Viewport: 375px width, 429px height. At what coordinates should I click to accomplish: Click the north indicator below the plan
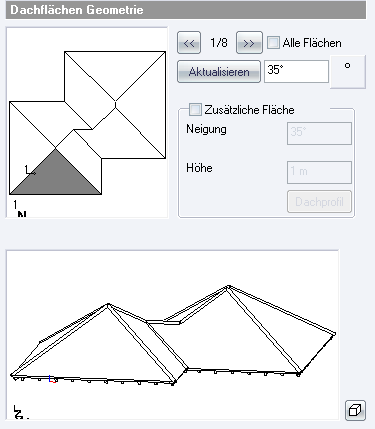coord(20,209)
